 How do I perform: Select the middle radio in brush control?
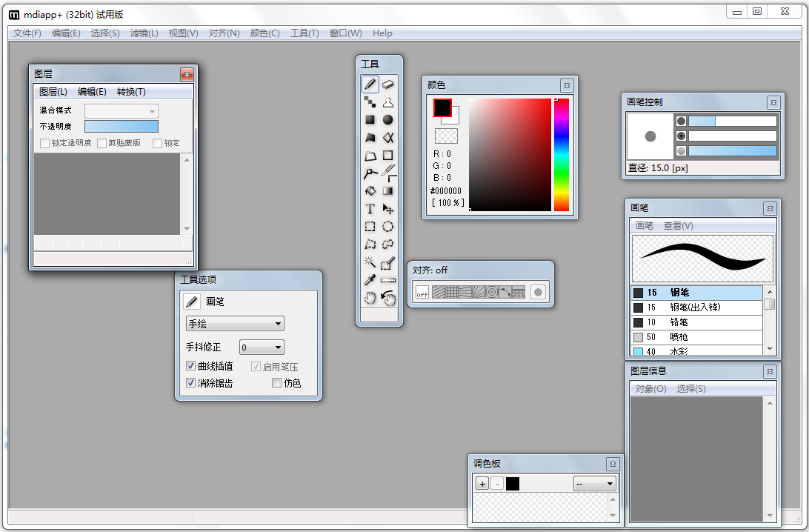(681, 136)
